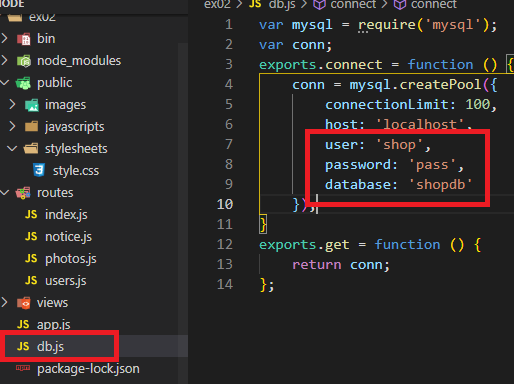Open index.js in routes

66,215
